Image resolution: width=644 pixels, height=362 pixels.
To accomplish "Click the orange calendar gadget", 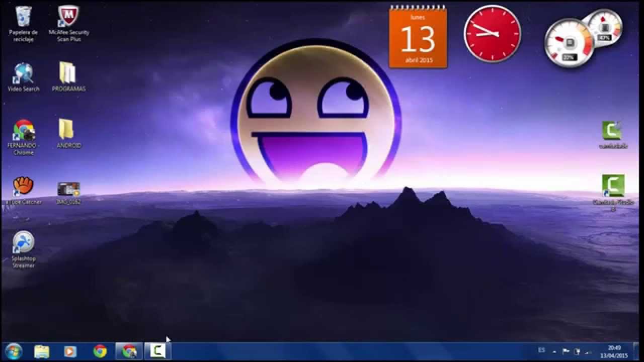I will [418, 37].
